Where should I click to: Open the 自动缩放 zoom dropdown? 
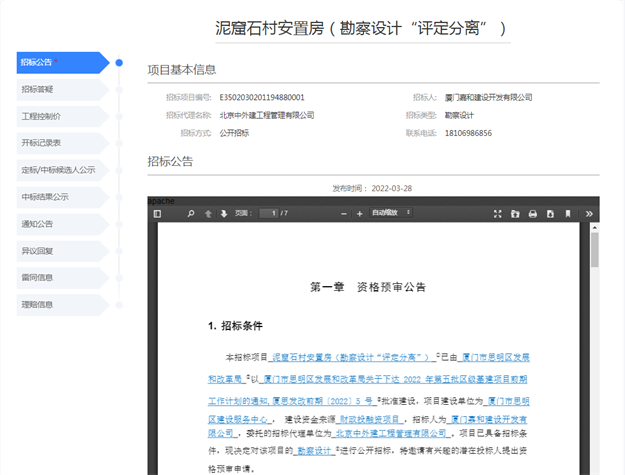[x=391, y=213]
